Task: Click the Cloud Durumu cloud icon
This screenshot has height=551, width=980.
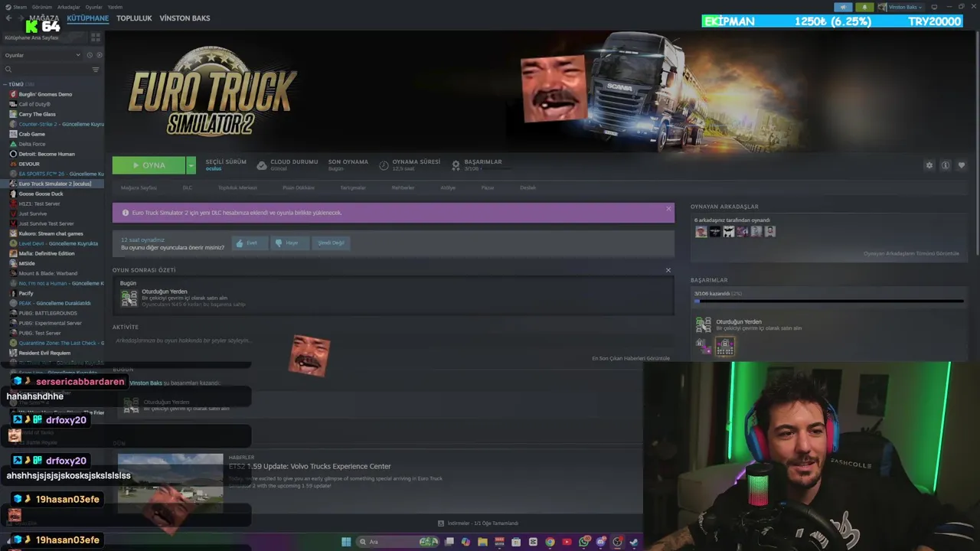Action: [x=261, y=165]
